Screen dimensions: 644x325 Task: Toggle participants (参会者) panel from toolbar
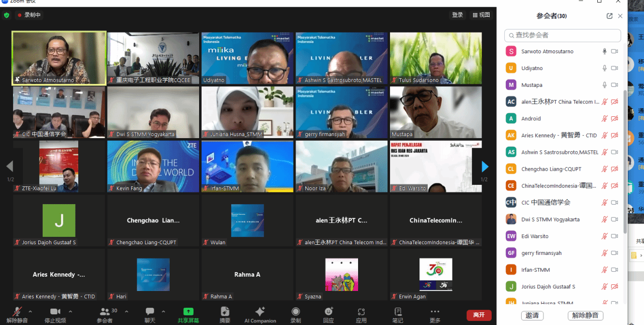click(105, 312)
